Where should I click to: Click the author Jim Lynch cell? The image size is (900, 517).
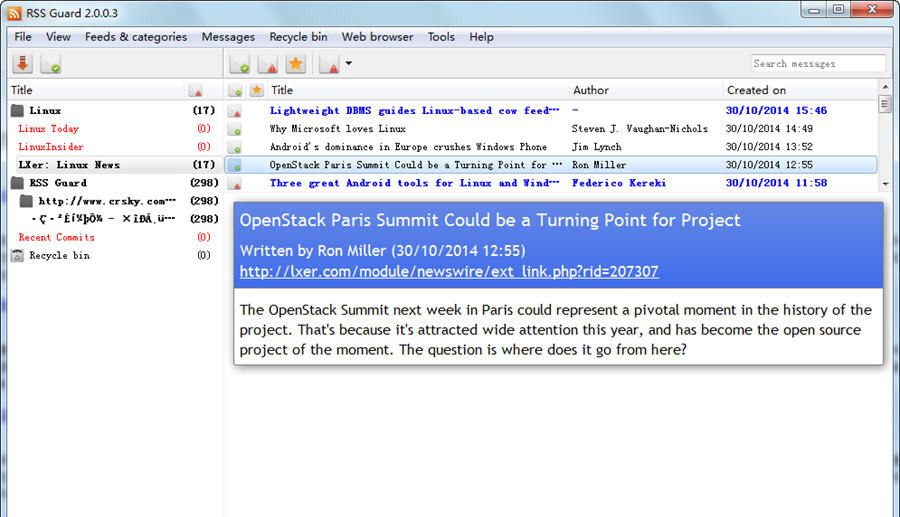click(x=596, y=146)
